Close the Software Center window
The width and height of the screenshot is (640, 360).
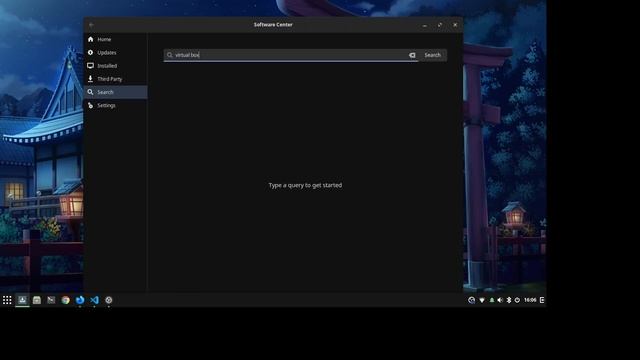point(455,25)
